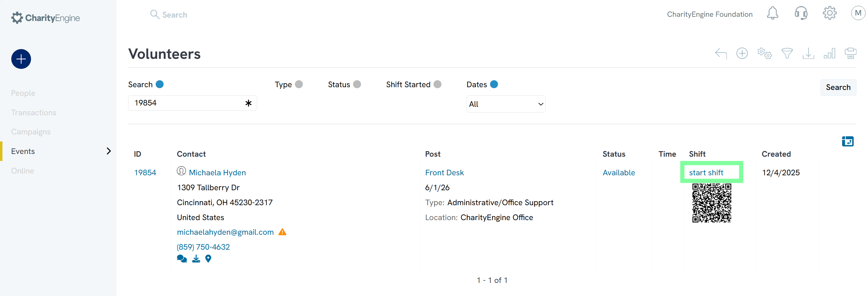Click the blue plus quick-add button
Viewport: 868px width, 296px height.
(21, 59)
